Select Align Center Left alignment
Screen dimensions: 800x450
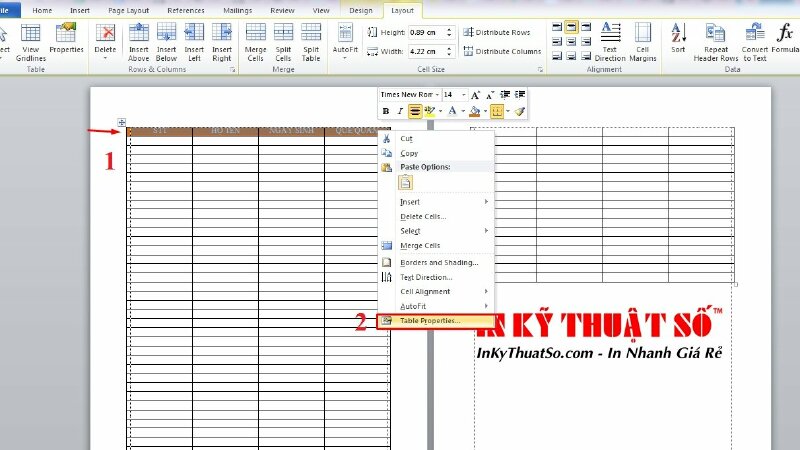pyautogui.click(x=557, y=41)
